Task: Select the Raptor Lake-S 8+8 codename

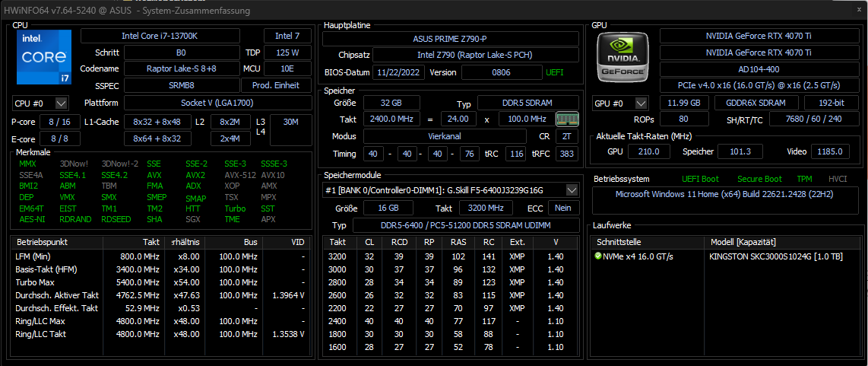Action: point(182,69)
